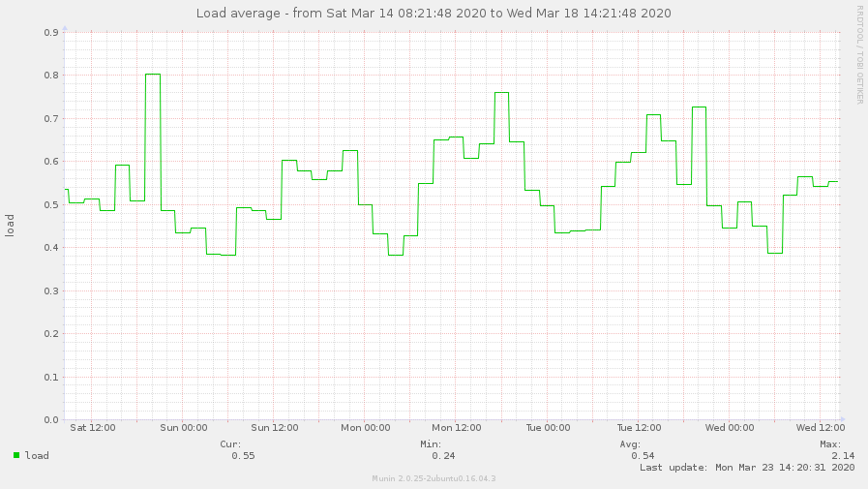Click the 'Tue 12:00' x-axis label
The width and height of the screenshot is (868, 489).
point(639,428)
